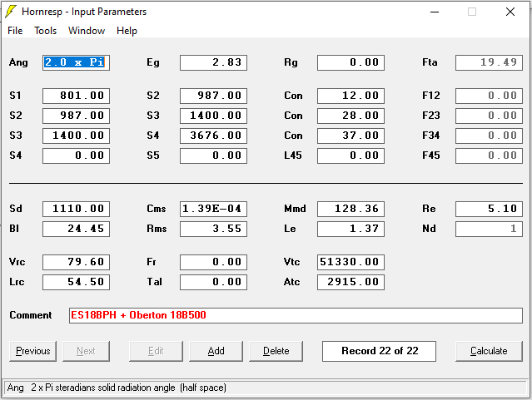This screenshot has height=400, width=532.
Task: Click the Lrc label
Action: click(x=17, y=283)
